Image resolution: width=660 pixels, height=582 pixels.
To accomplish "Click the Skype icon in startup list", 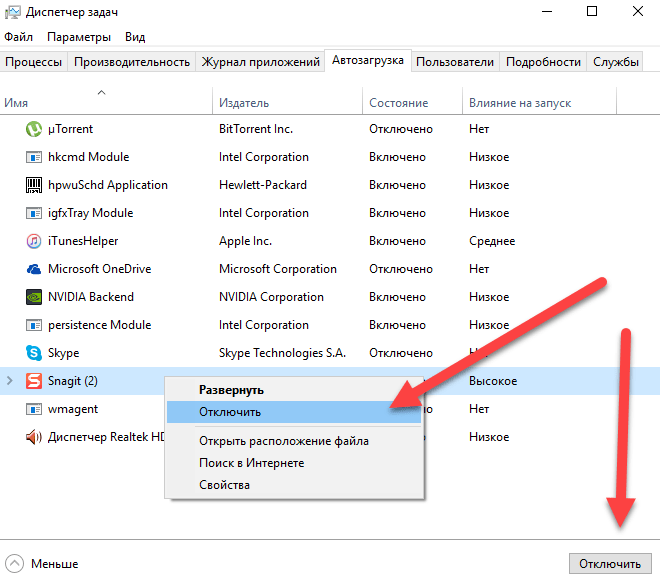I will (x=31, y=353).
